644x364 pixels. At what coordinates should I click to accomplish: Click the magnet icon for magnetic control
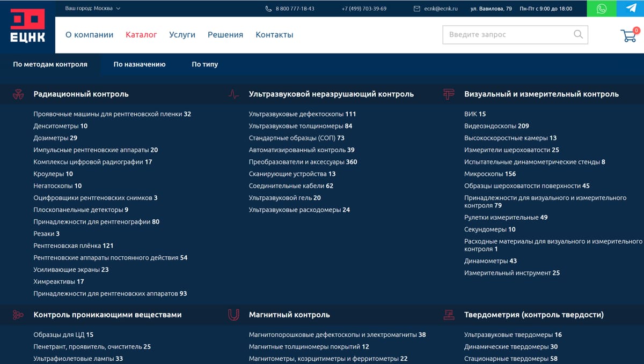point(233,315)
